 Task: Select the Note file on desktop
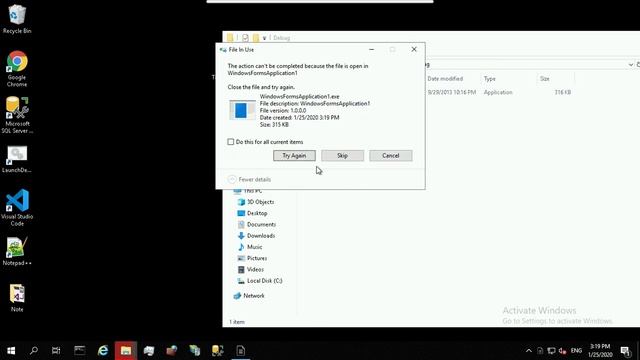(17, 298)
